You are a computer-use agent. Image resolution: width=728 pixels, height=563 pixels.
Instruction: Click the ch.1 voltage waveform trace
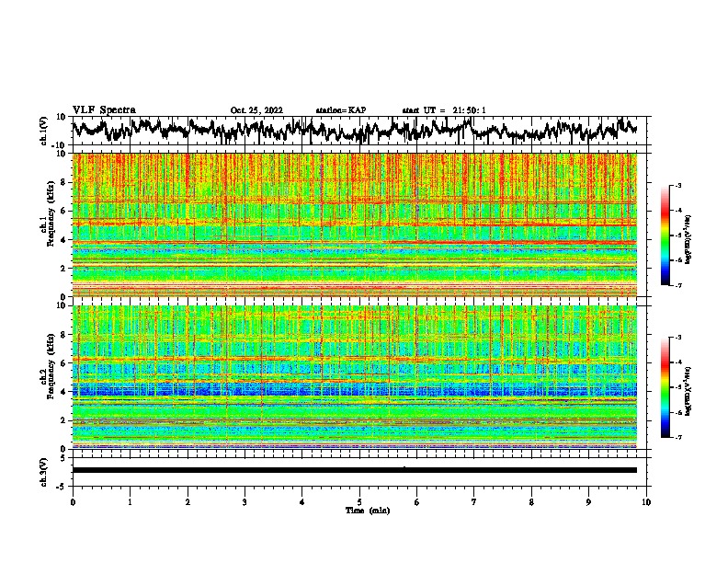click(354, 131)
